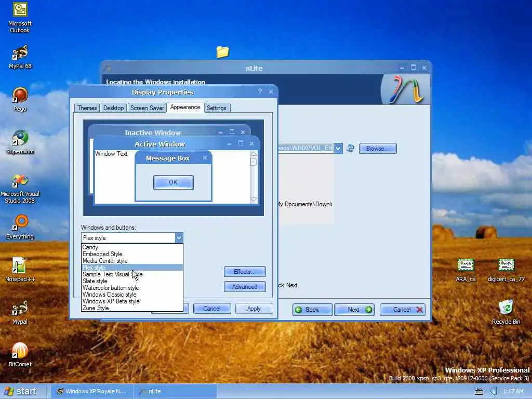The height and width of the screenshot is (399, 532).
Task: Click the 1:17 AM taskbar clock
Action: pos(513,391)
